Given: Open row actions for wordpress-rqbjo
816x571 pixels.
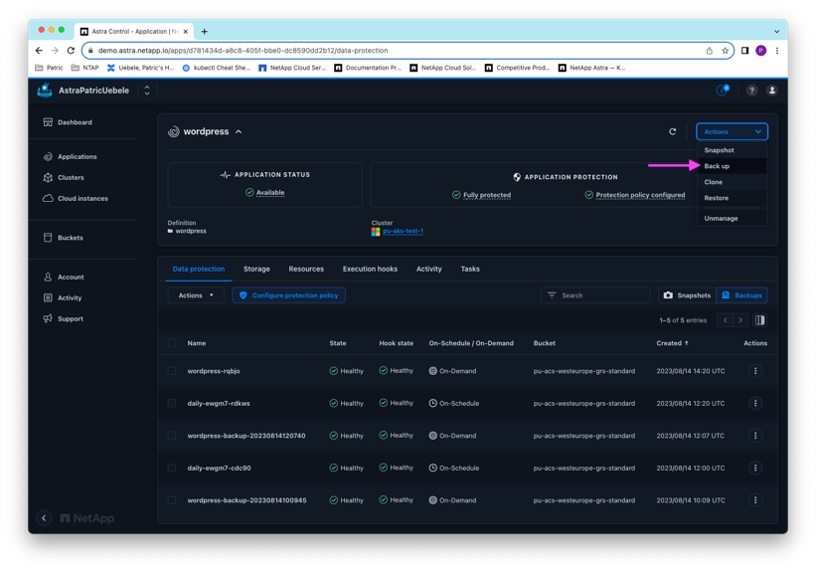Looking at the screenshot, I should click(755, 371).
